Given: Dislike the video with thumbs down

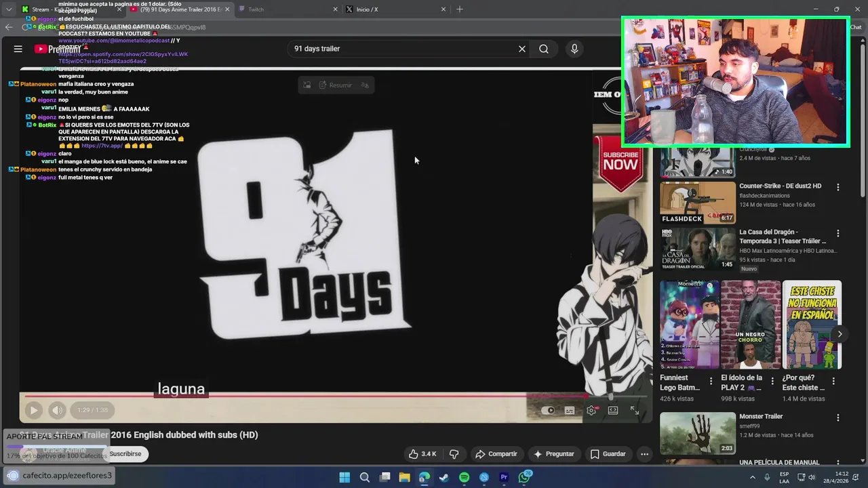Looking at the screenshot, I should [454, 454].
